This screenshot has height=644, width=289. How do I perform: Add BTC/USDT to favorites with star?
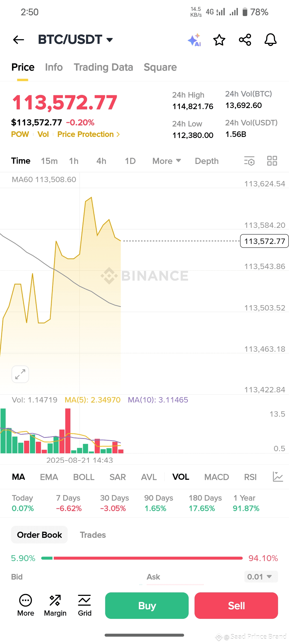(219, 40)
